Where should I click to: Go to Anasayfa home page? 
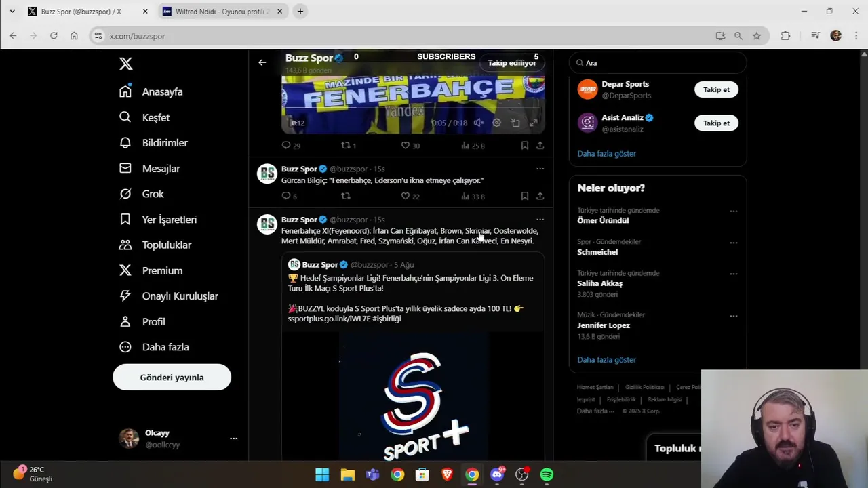pos(151,91)
